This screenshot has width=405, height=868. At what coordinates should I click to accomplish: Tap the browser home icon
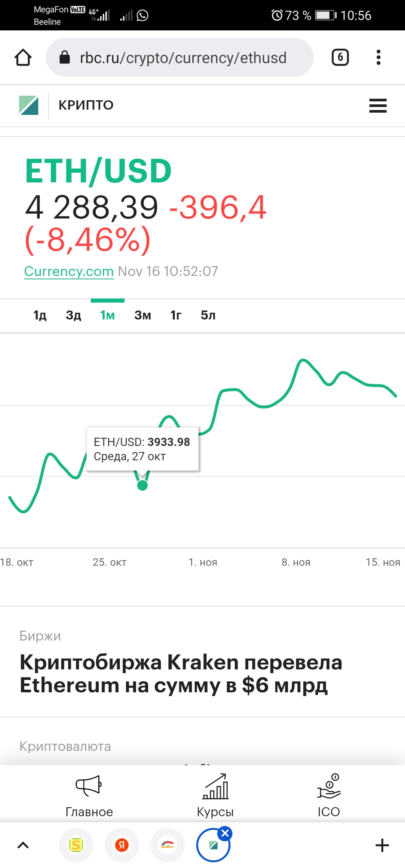tap(23, 57)
